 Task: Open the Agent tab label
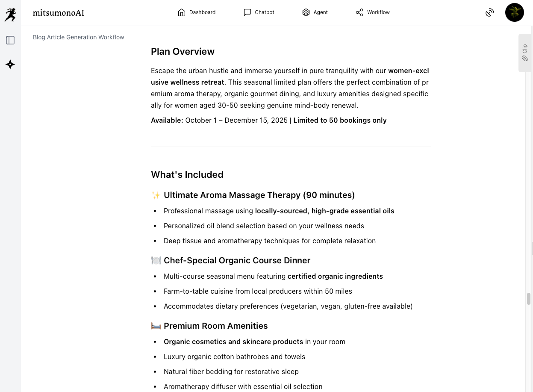coord(321,12)
